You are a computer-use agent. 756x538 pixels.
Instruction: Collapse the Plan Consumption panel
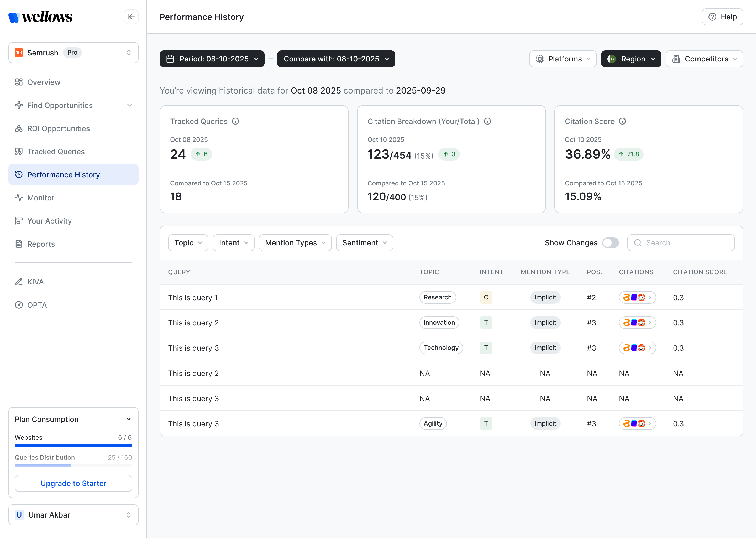[x=128, y=419]
